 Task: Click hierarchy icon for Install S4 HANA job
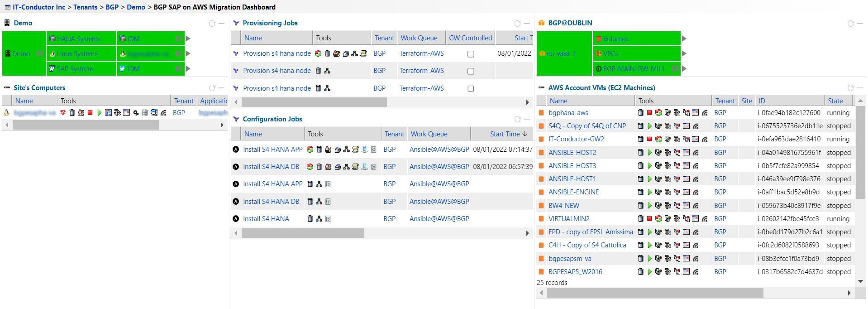click(319, 219)
